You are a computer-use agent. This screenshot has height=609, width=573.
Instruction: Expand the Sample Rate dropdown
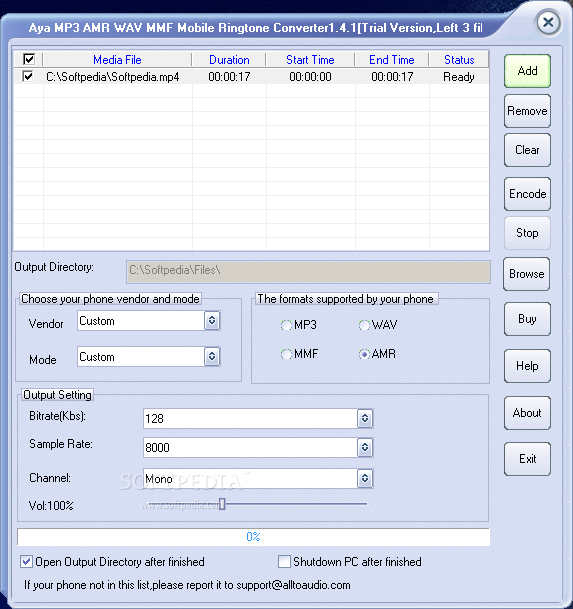365,447
